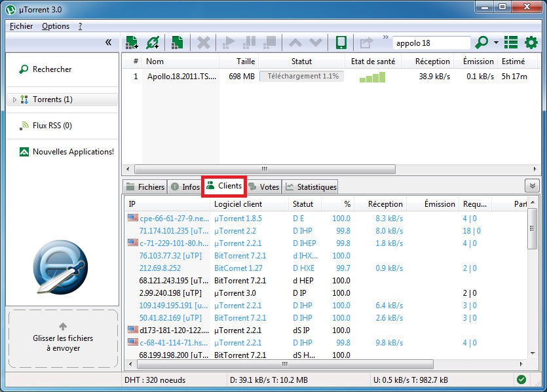Collapse the sidebar with the double-chevron
547x392 pixels.
click(x=109, y=43)
